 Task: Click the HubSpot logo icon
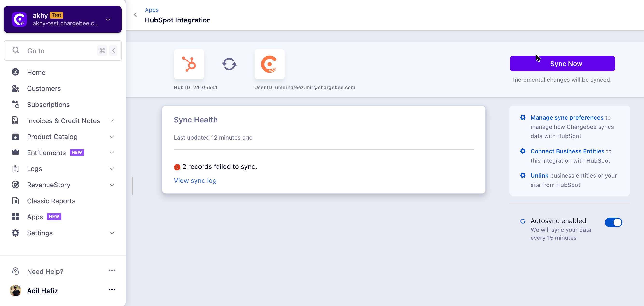(x=189, y=64)
